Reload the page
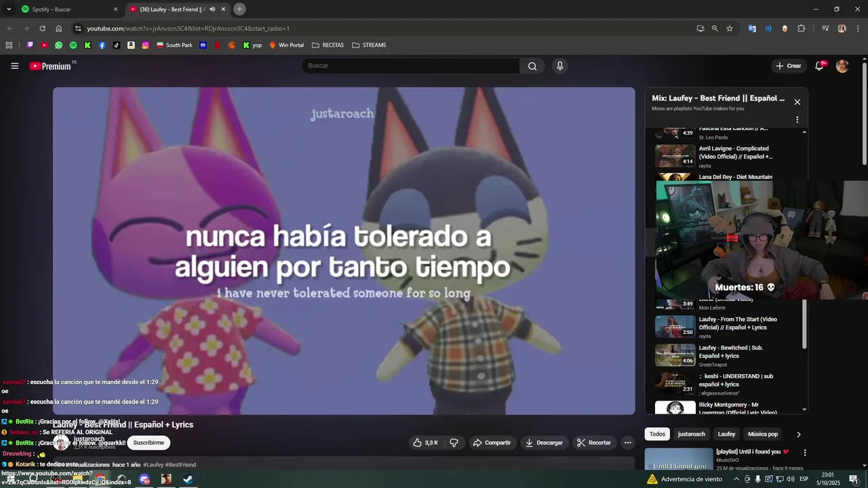Screen dimensions: 868x488 pos(42,28)
